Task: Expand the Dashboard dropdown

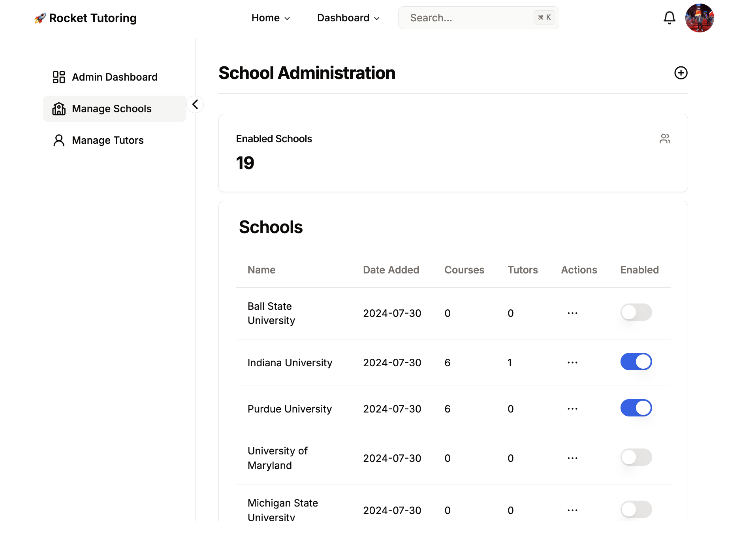Action: point(348,18)
